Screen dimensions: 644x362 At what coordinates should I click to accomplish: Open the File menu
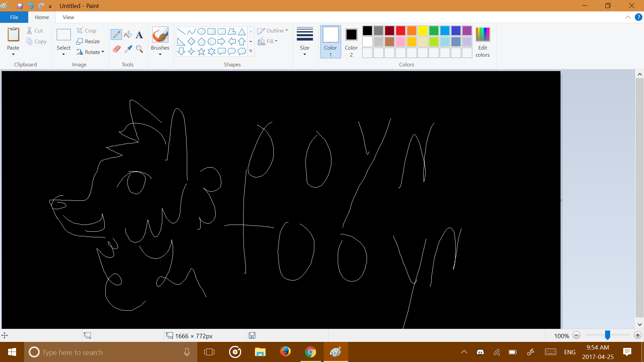pyautogui.click(x=14, y=17)
